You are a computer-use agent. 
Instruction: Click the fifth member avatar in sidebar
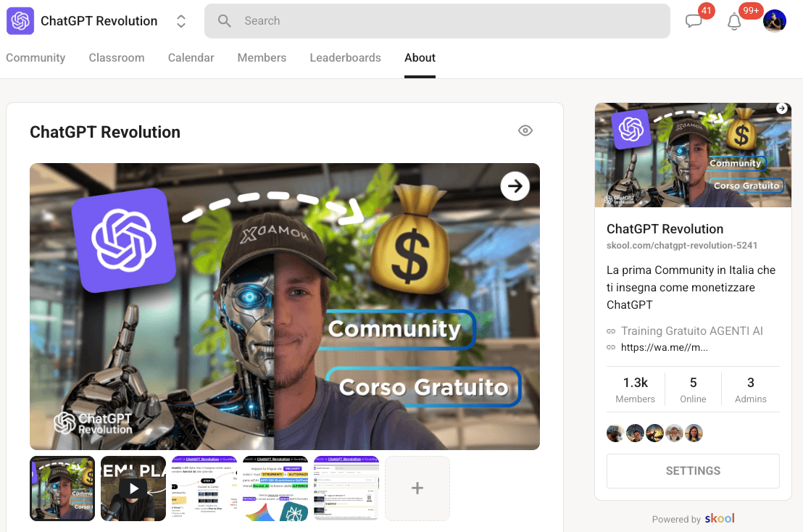click(x=694, y=433)
